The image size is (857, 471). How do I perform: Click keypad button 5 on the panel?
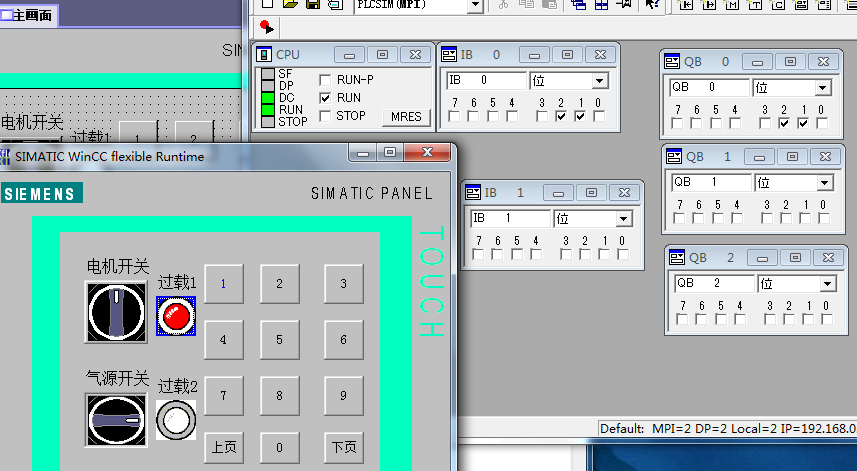point(279,339)
